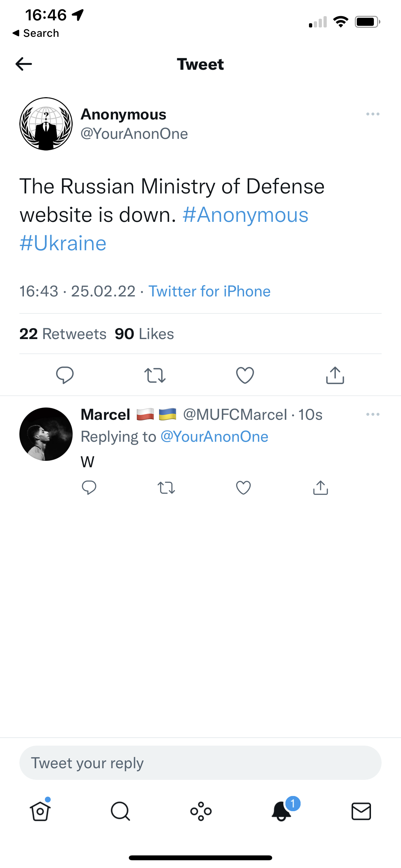The width and height of the screenshot is (401, 868).
Task: Open more options for Anonymous tweet
Action: click(x=373, y=114)
